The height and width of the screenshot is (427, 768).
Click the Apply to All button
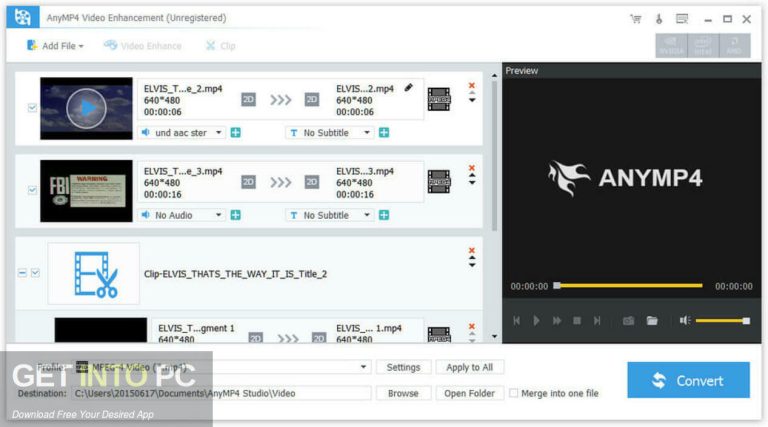tap(469, 367)
